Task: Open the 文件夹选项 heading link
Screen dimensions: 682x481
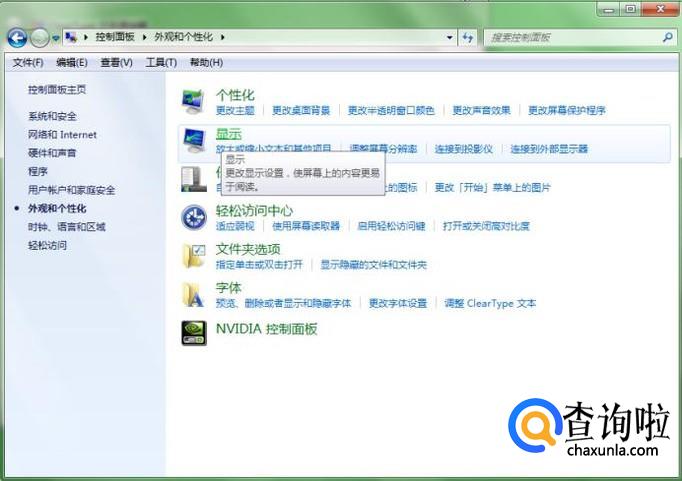Action: (x=248, y=249)
